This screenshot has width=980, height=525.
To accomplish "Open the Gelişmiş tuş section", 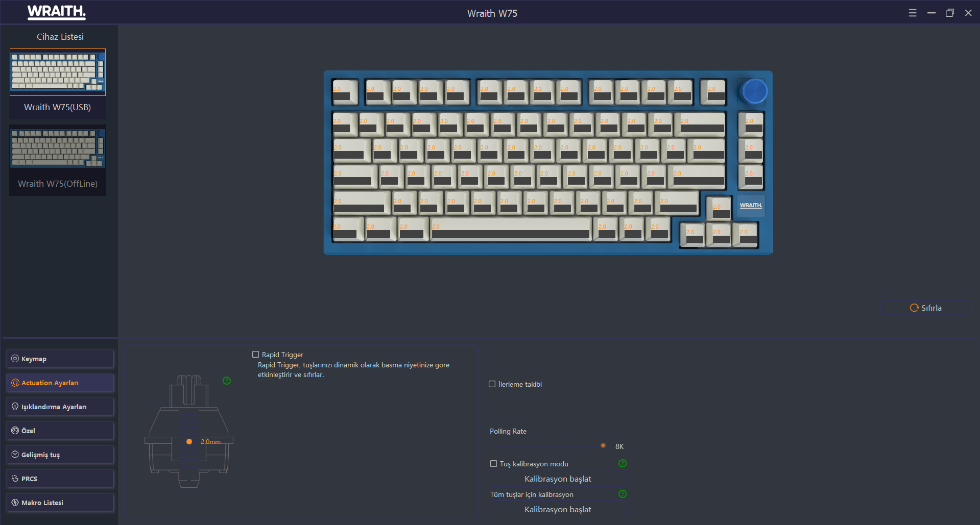I will pyautogui.click(x=60, y=455).
